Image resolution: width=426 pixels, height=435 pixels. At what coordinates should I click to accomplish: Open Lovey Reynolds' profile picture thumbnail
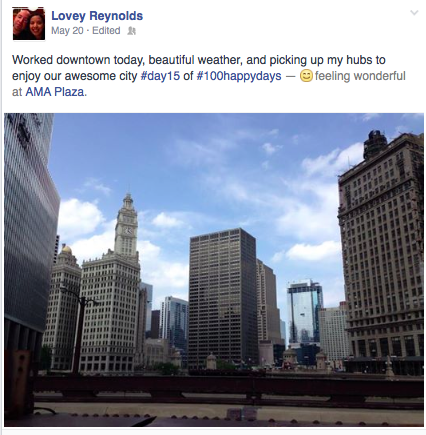coord(29,24)
